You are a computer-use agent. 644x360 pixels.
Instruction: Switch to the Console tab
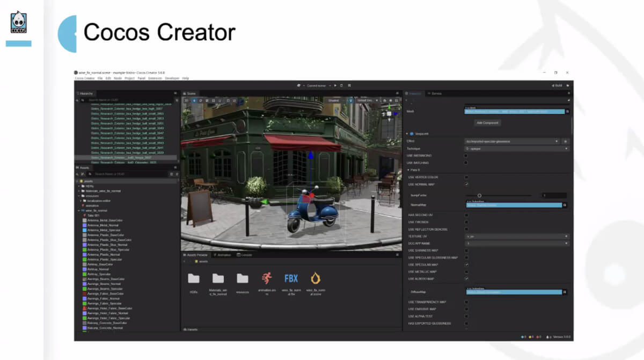tap(245, 255)
